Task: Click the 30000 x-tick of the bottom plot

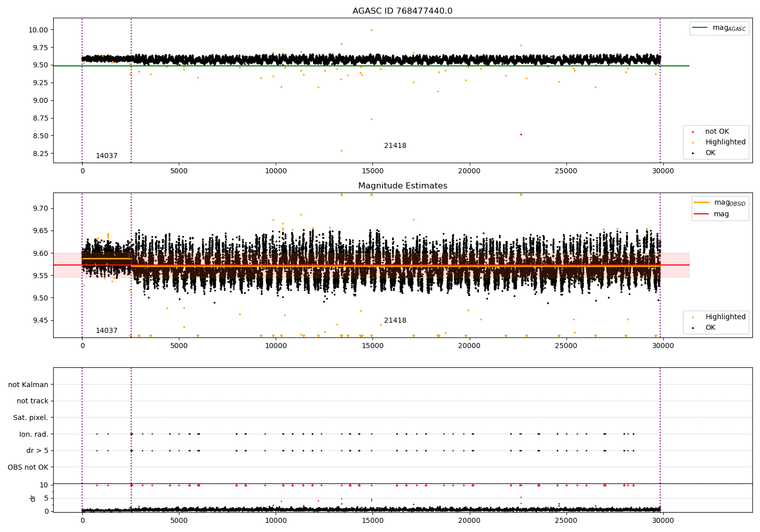Action: [x=663, y=520]
